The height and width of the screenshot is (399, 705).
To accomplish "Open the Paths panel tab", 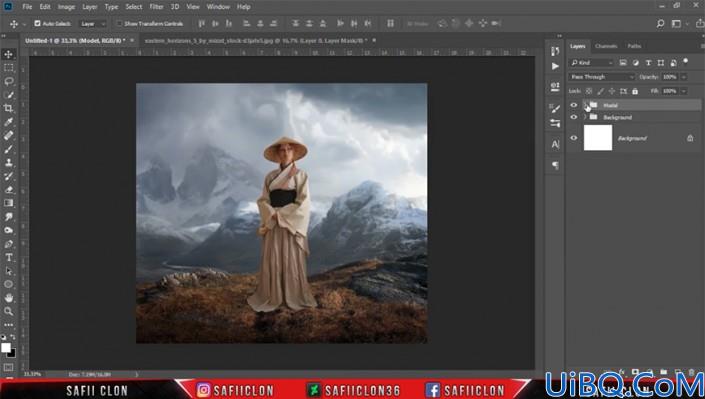I will click(634, 46).
